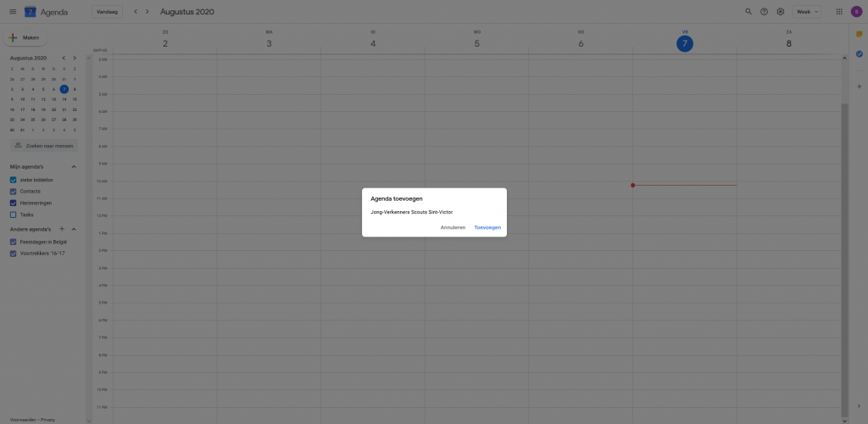The image size is (868, 424).
Task: Open the Week view dropdown
Action: [x=807, y=12]
